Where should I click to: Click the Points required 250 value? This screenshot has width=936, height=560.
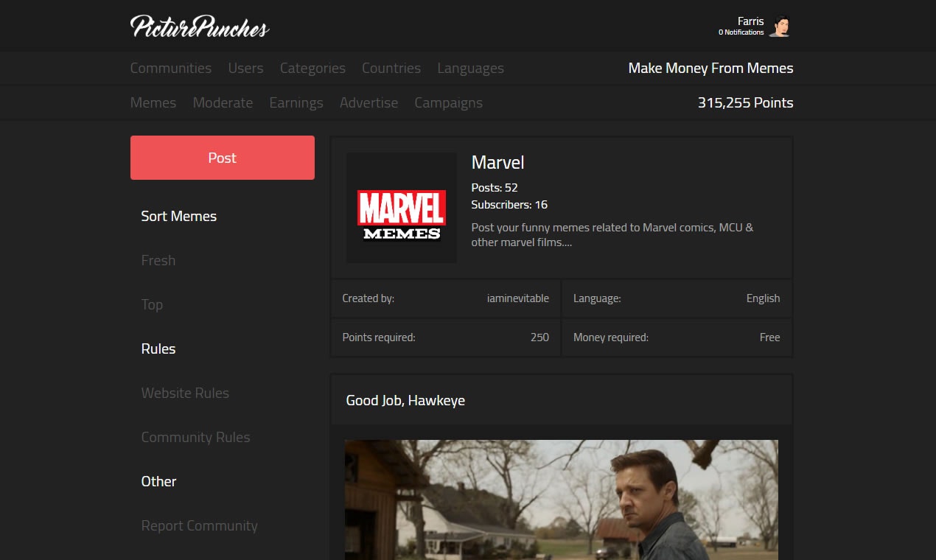539,337
